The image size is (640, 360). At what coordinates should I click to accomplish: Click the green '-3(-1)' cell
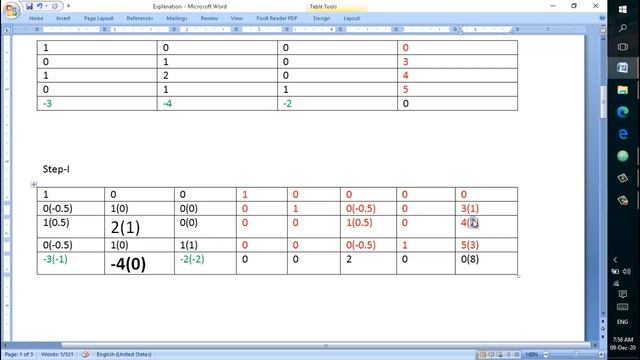(55, 259)
